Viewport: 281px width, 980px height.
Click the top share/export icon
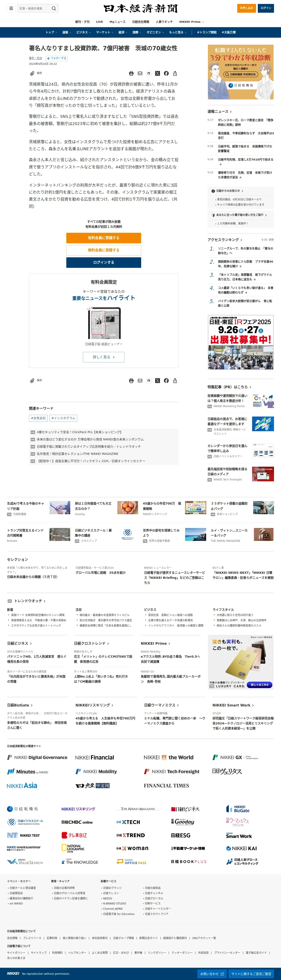click(x=175, y=73)
